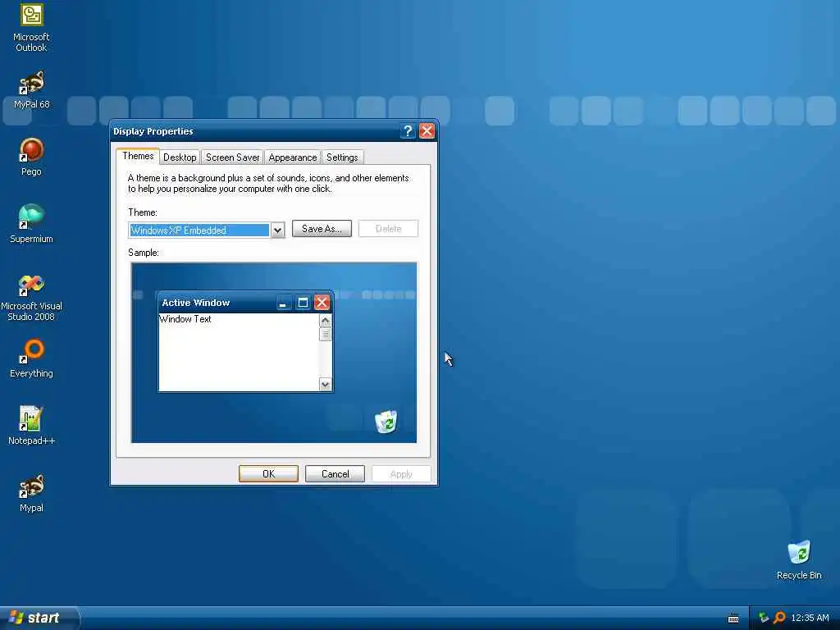
Task: Click the help question mark button in Display Properties
Action: tap(408, 131)
